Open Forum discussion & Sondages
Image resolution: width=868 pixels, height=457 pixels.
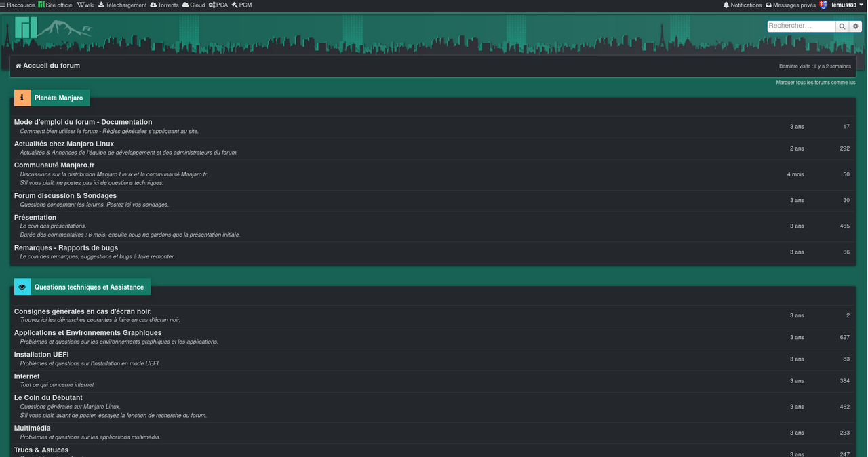point(65,195)
